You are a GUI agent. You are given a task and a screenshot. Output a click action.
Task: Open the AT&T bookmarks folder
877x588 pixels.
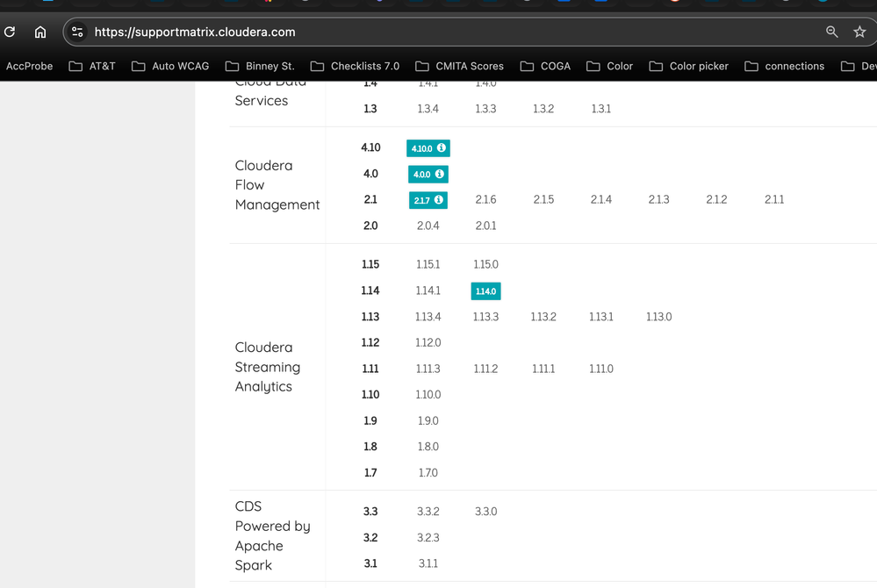click(91, 66)
